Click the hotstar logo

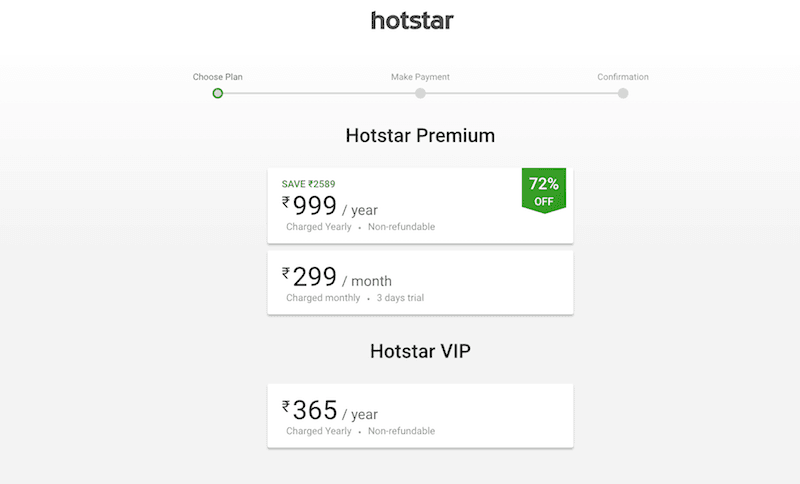412,21
